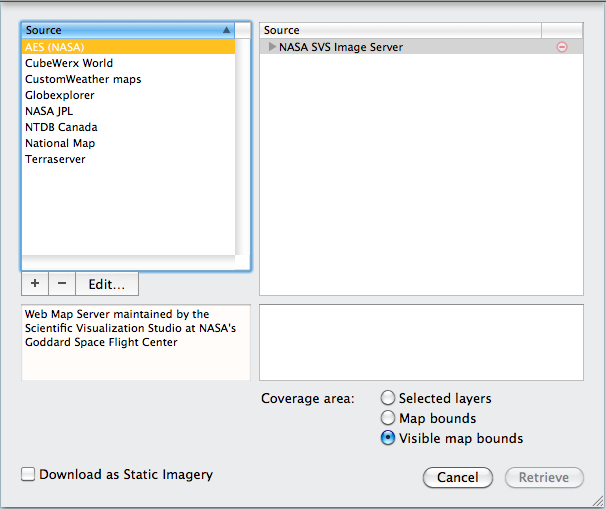Click the source list vertical scrollbar
This screenshot has height=509, width=606.
pos(242,150)
